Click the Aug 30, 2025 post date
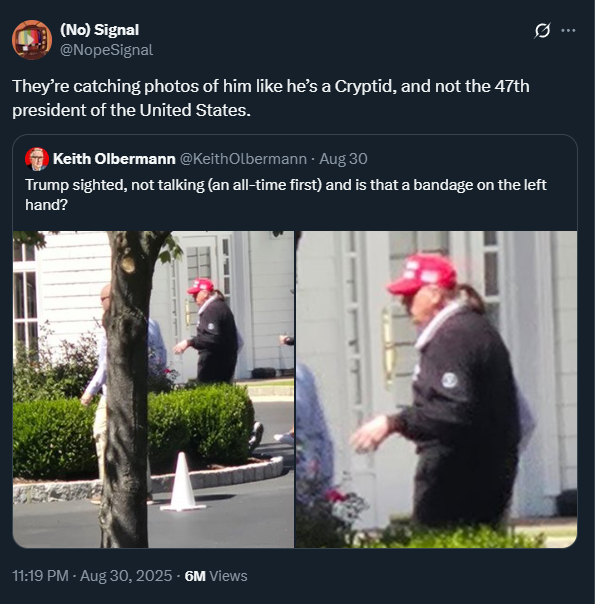This screenshot has width=595, height=604. pos(126,576)
